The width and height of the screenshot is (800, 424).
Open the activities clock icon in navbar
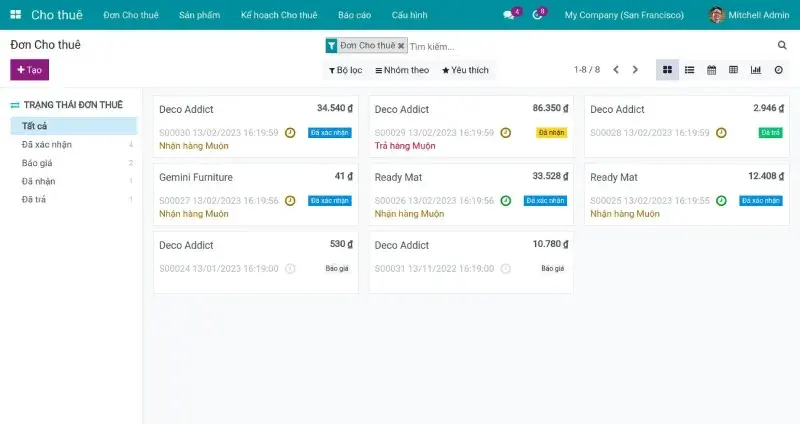click(x=537, y=15)
